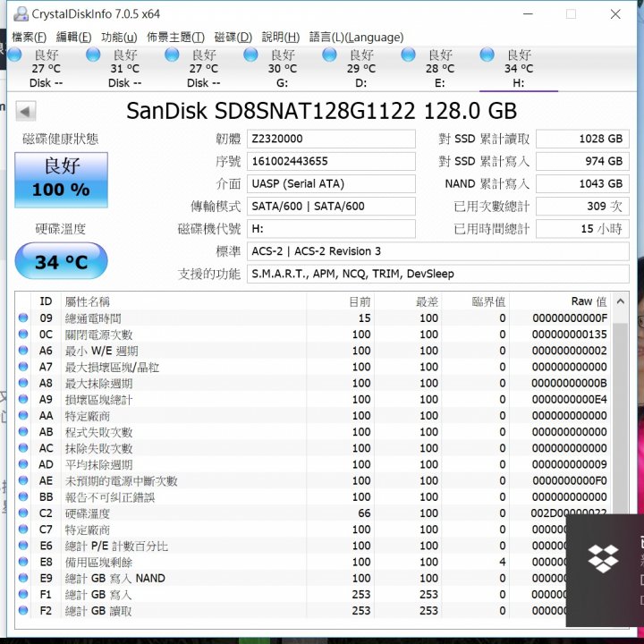Screen dimensions: 644x644
Task: Click status orb for attribute A7
Action: pyautogui.click(x=23, y=367)
